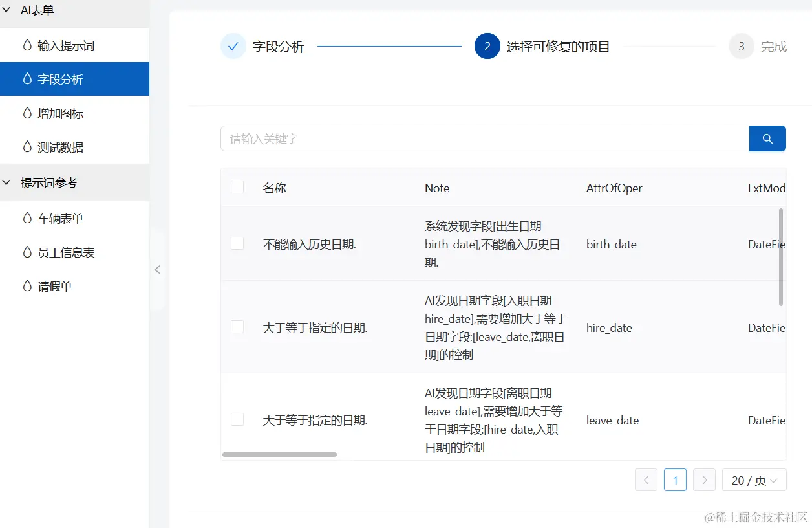Screen dimensions: 812x528
Task: Click the step 3 circle
Action: point(742,46)
